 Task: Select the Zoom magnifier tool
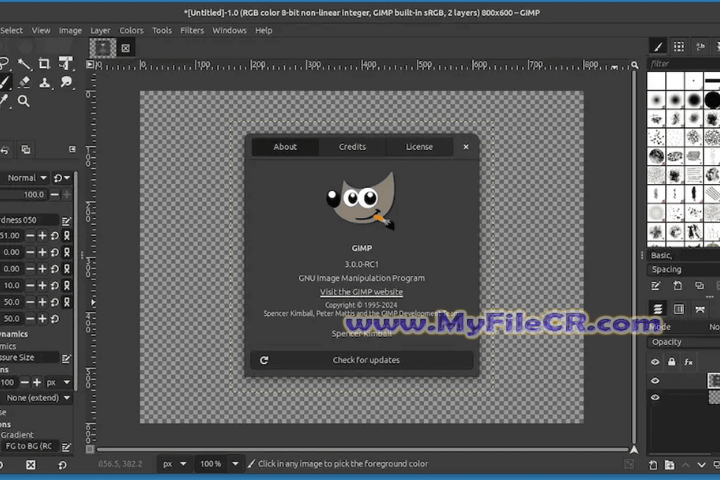coord(23,101)
